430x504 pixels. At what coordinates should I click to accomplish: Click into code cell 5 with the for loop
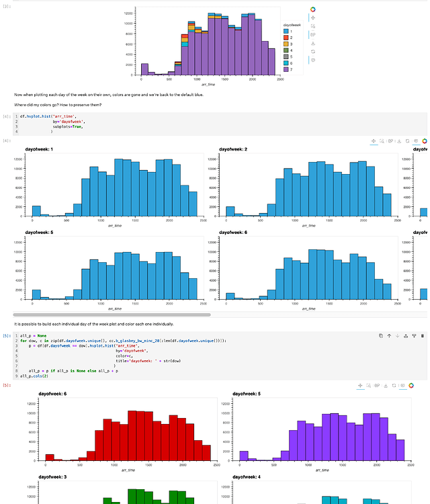[220, 355]
